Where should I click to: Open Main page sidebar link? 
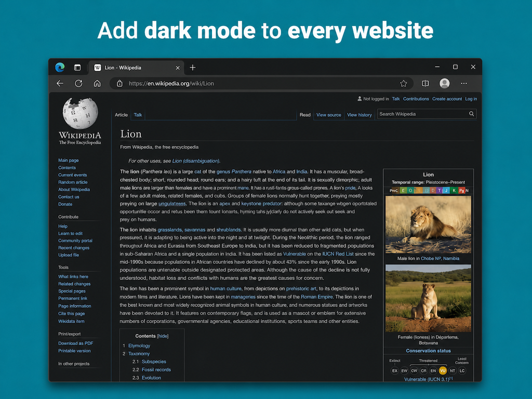(x=69, y=161)
